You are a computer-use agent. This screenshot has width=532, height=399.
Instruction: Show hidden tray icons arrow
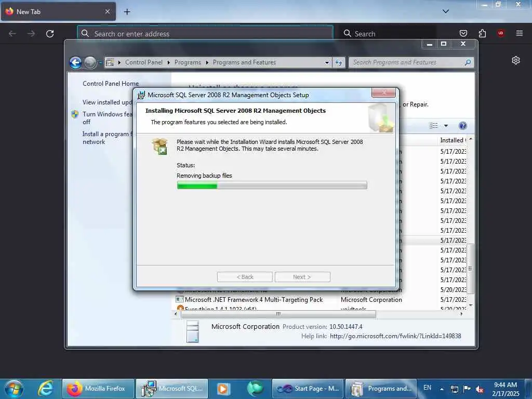442,389
